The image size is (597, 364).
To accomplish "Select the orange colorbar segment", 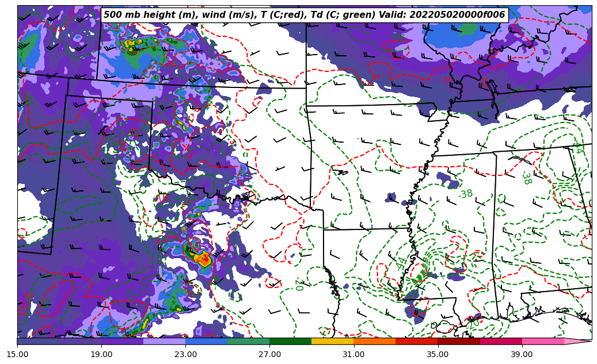I will (x=374, y=341).
